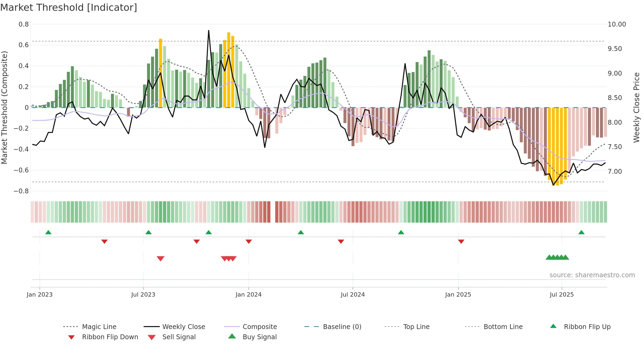Click the Ribbon Flip Down marker in Apr 2023
This screenshot has height=362, width=644.
[104, 242]
